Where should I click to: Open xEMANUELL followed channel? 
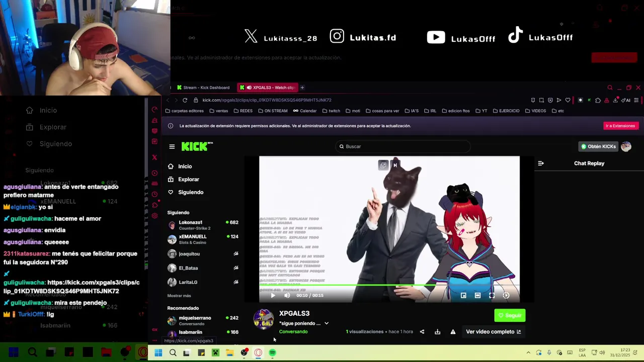tap(203, 239)
